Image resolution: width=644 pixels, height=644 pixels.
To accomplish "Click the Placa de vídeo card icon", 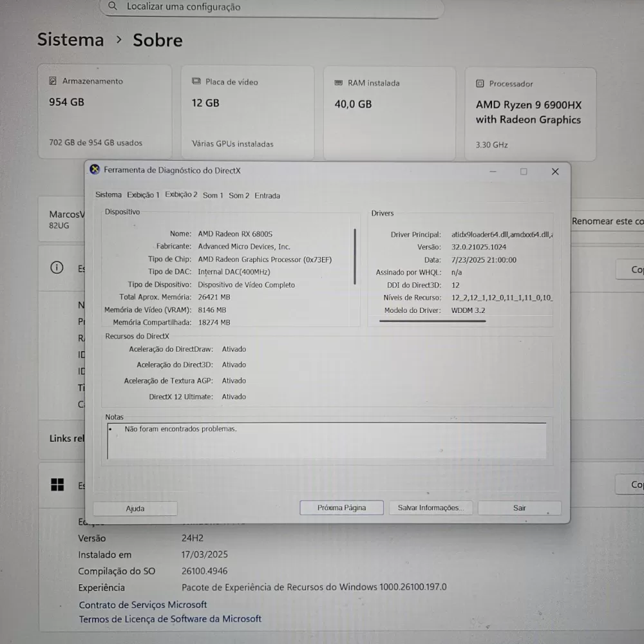I will (196, 81).
